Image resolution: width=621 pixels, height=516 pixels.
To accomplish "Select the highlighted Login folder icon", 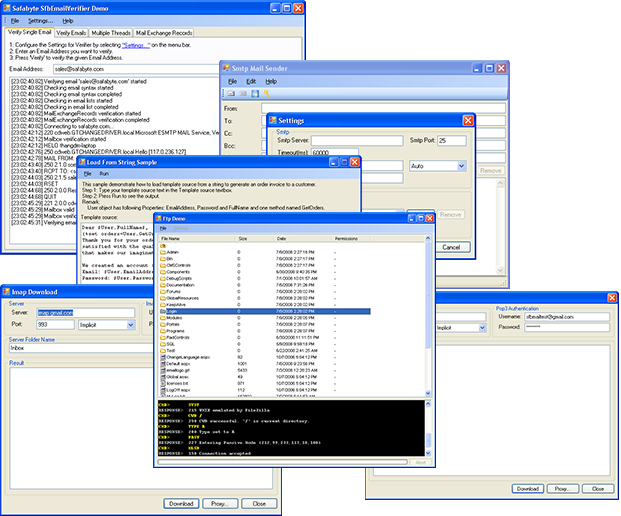I will point(163,312).
